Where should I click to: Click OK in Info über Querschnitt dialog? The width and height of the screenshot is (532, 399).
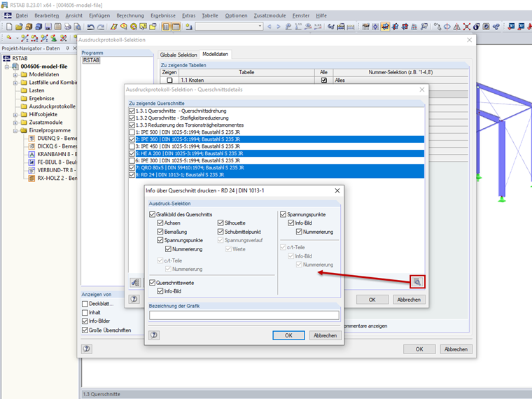pos(288,335)
